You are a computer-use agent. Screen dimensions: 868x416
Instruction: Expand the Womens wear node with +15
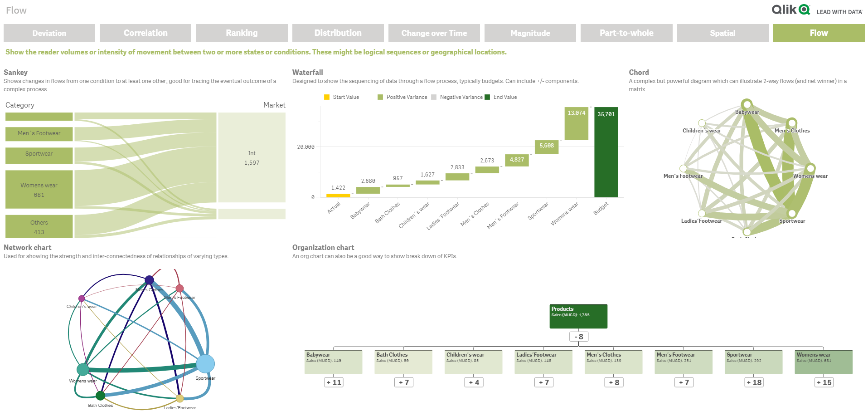coord(823,382)
